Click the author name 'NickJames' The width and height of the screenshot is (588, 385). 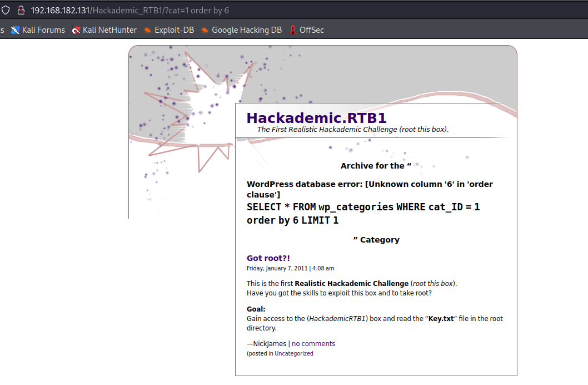270,344
